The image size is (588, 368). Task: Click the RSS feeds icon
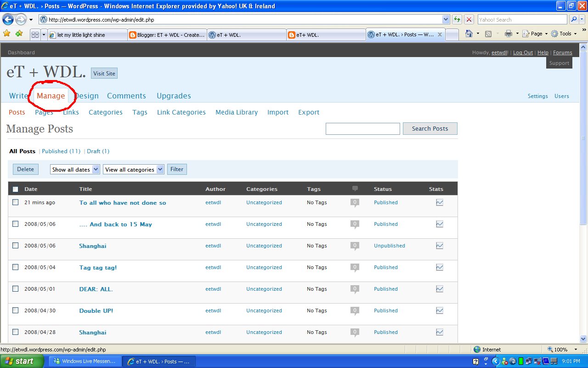(488, 34)
